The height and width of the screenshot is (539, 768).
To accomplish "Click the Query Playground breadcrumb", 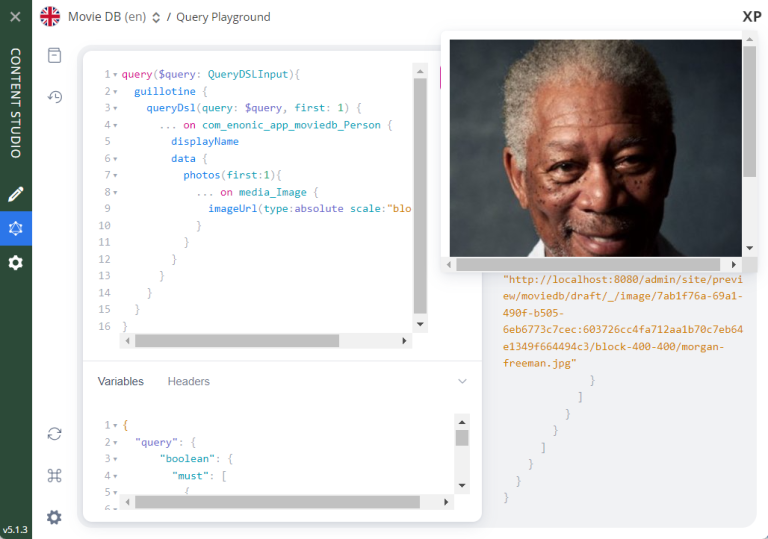I will tap(223, 17).
